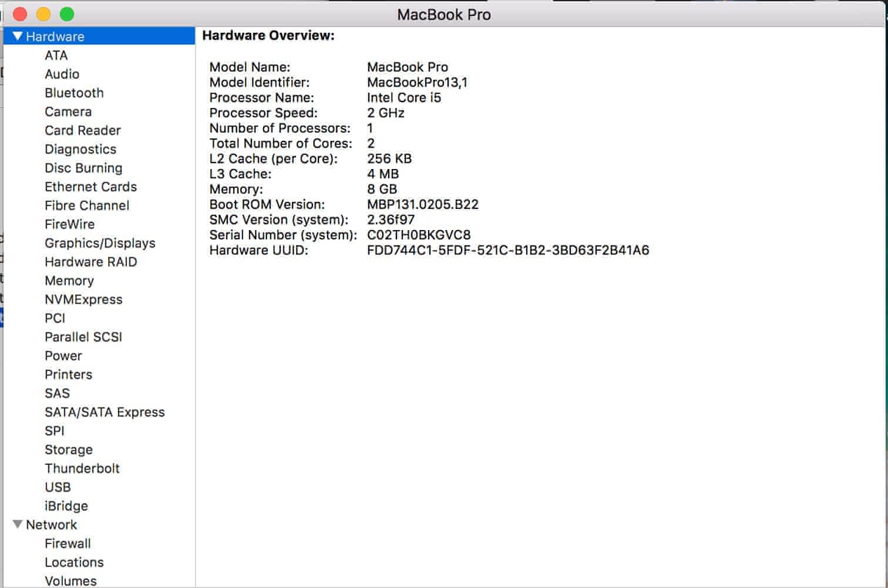888x588 pixels.
Task: Select the Network category header
Action: tap(52, 525)
